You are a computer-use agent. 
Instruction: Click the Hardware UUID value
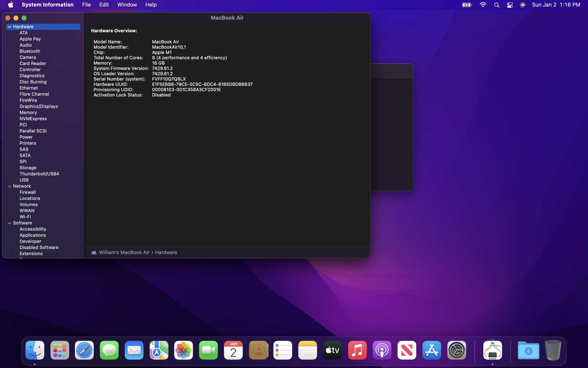click(202, 84)
